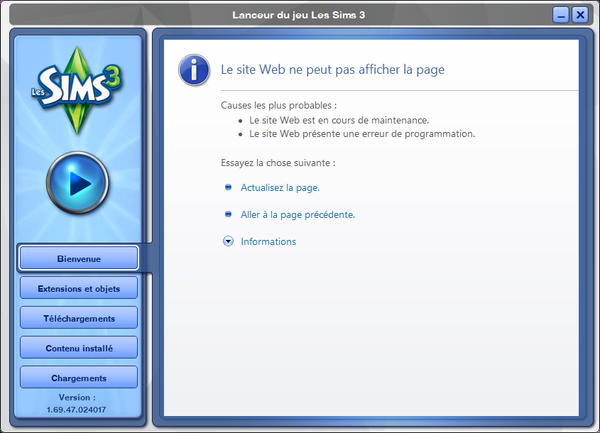
Task: Close the Sims 3 launcher window
Action: (580, 15)
